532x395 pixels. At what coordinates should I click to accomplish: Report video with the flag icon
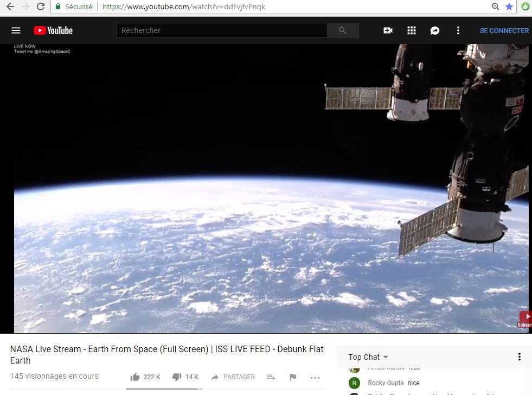click(293, 377)
